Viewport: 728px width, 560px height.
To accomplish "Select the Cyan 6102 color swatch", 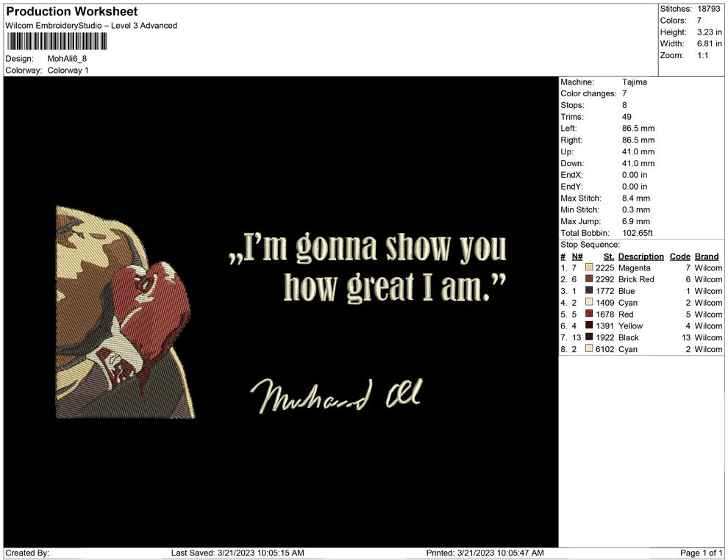I will tap(589, 348).
